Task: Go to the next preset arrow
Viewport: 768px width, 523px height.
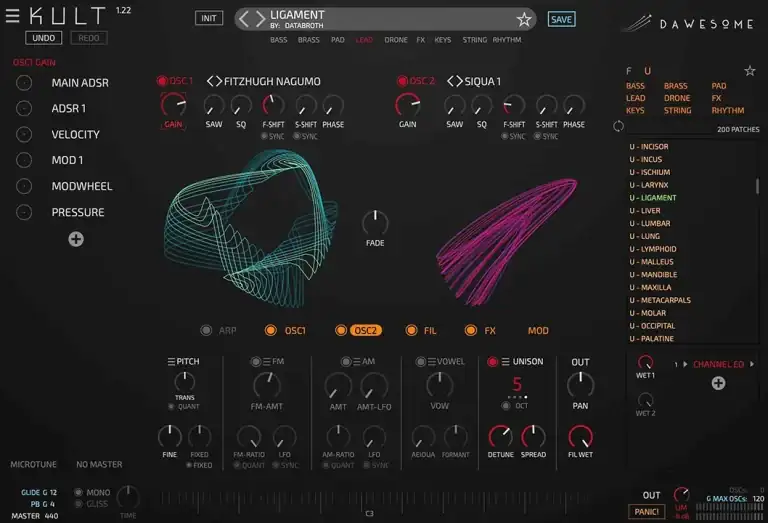Action: pos(260,19)
